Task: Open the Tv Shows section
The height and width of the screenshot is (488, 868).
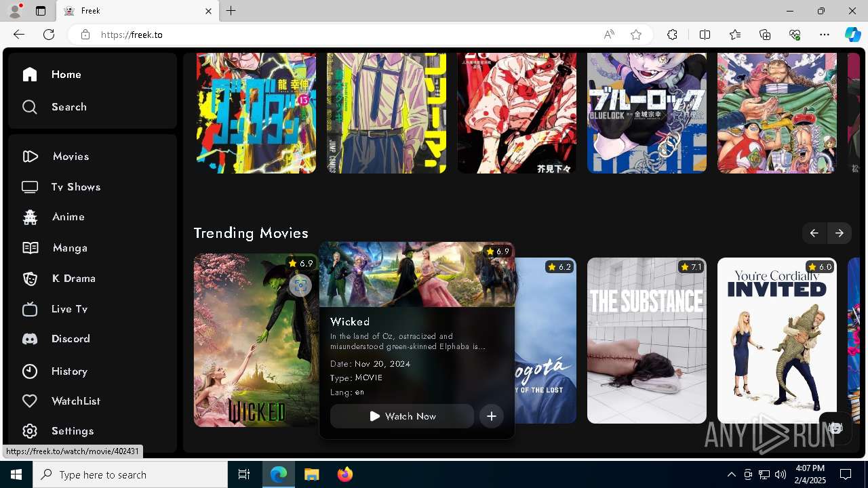Action: 61,187
